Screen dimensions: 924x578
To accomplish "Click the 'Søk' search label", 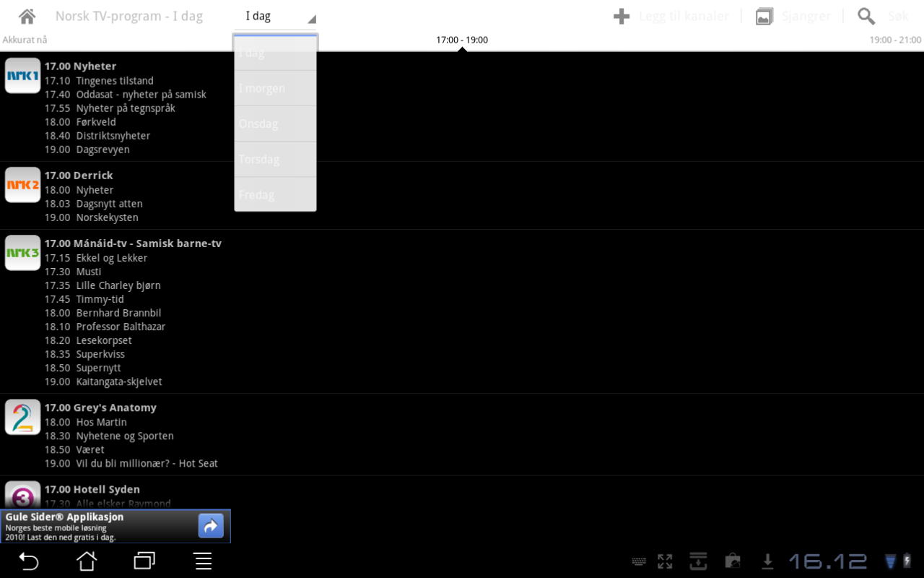I will click(x=898, y=16).
